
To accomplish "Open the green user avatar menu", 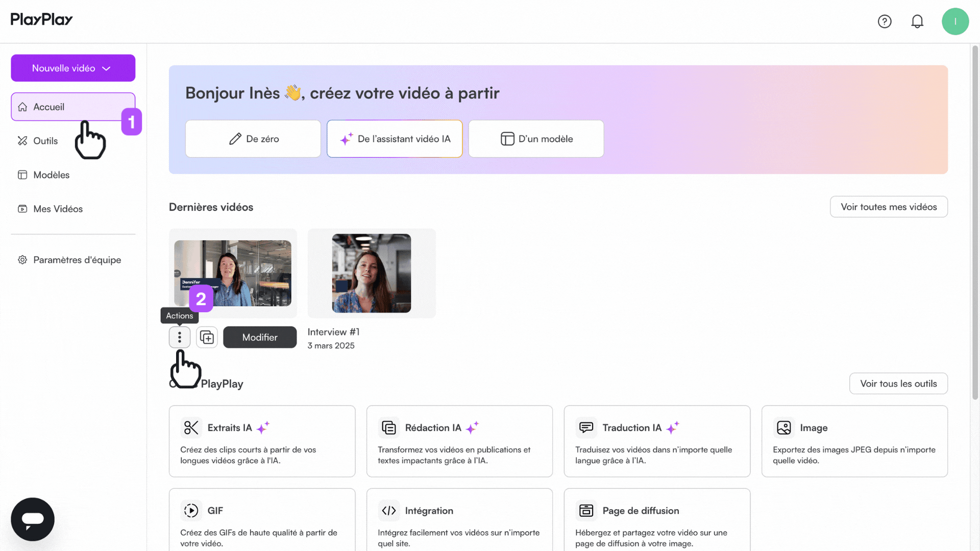I will [x=955, y=21].
